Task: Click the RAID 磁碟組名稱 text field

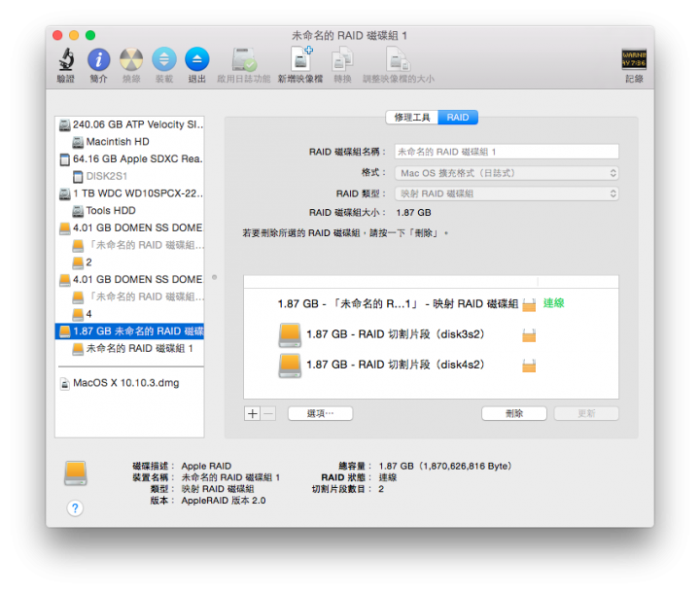Action: coord(507,152)
